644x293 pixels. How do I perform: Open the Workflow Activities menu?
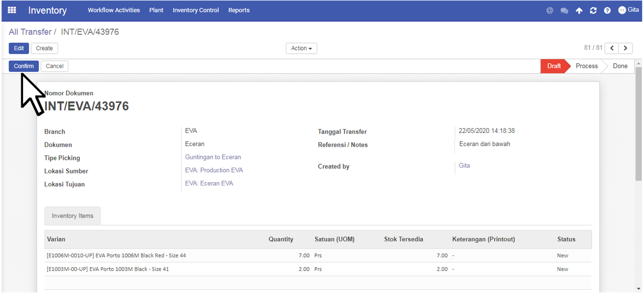pyautogui.click(x=114, y=10)
